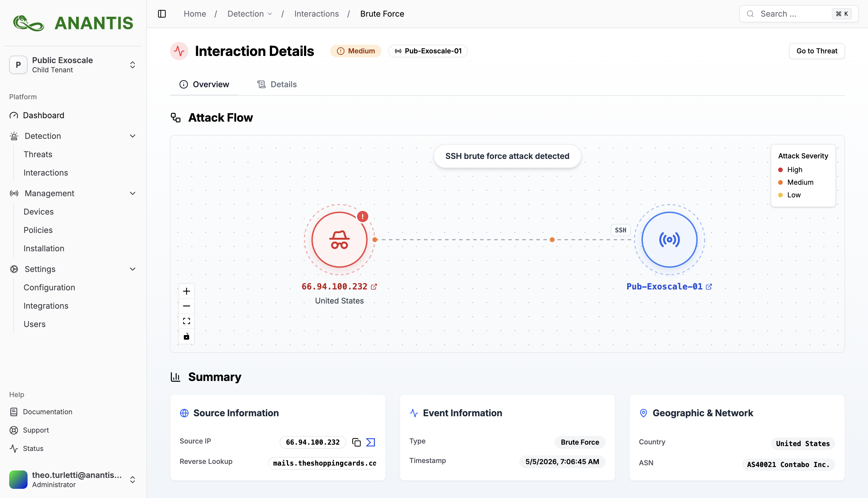Click the attacker node hat-and-glasses icon

point(339,240)
